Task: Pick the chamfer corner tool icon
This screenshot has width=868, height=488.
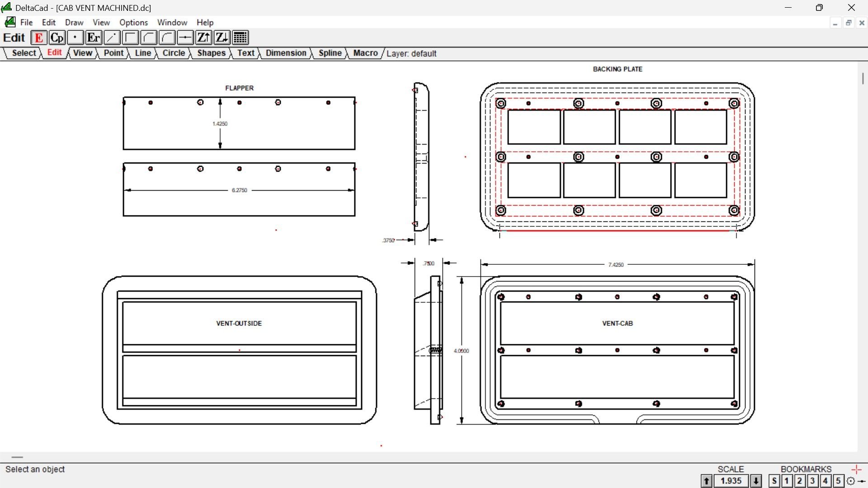Action: click(149, 38)
